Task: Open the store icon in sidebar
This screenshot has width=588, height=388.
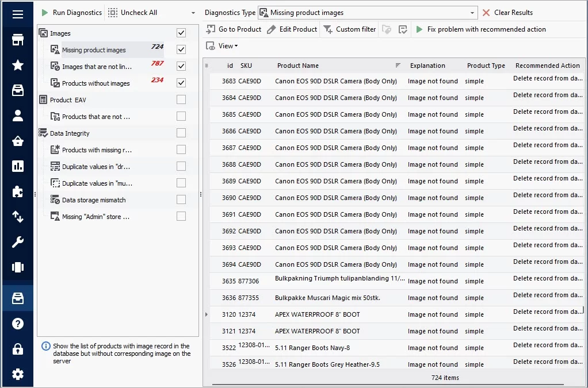Action: pyautogui.click(x=18, y=40)
